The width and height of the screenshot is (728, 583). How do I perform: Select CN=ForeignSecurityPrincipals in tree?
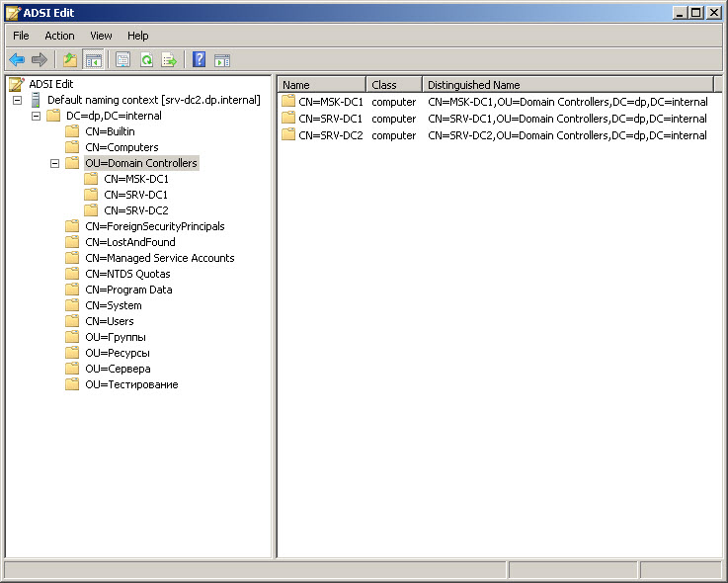pos(155,226)
